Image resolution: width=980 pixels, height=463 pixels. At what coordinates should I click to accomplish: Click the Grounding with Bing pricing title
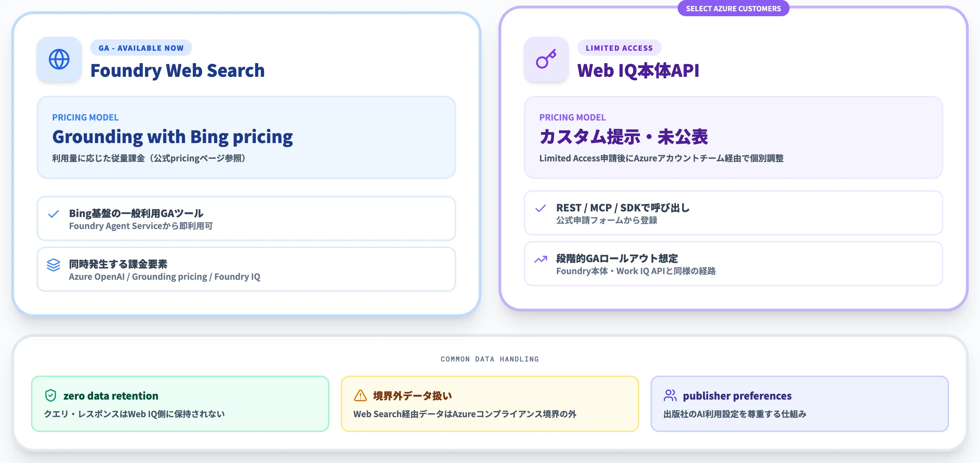tap(172, 137)
